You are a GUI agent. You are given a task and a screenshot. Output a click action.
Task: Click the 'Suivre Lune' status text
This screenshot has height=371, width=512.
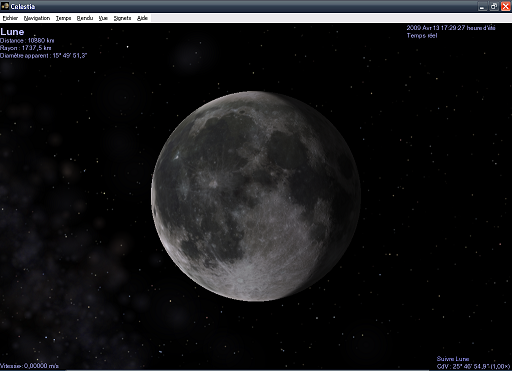(x=453, y=359)
